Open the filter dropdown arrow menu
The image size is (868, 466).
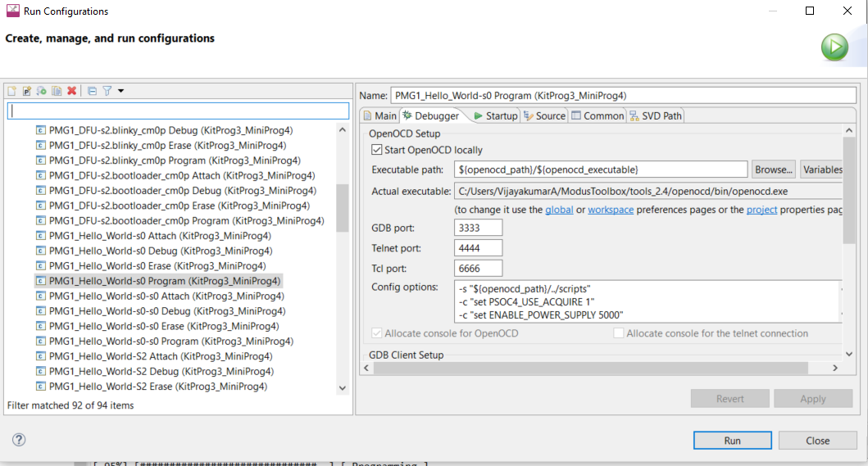(121, 91)
